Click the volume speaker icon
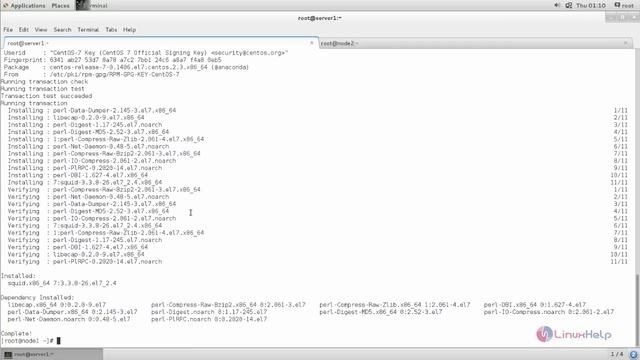 tap(557, 5)
